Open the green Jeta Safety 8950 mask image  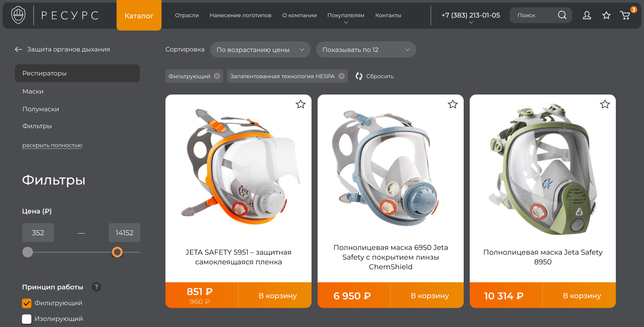[543, 169]
